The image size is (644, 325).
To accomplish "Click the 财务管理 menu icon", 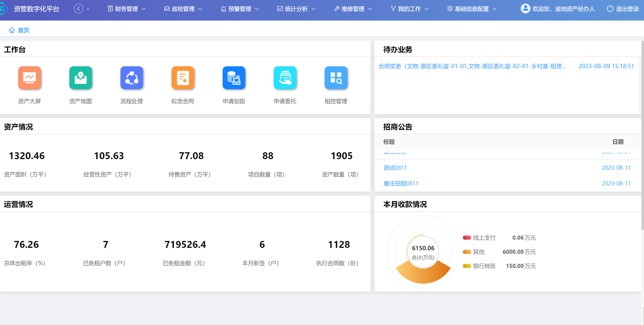I will (x=110, y=9).
